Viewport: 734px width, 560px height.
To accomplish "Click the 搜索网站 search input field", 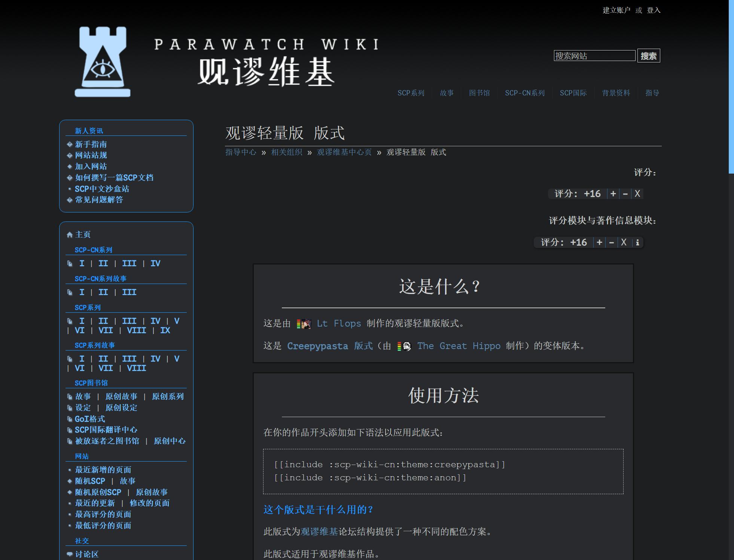I will 594,56.
